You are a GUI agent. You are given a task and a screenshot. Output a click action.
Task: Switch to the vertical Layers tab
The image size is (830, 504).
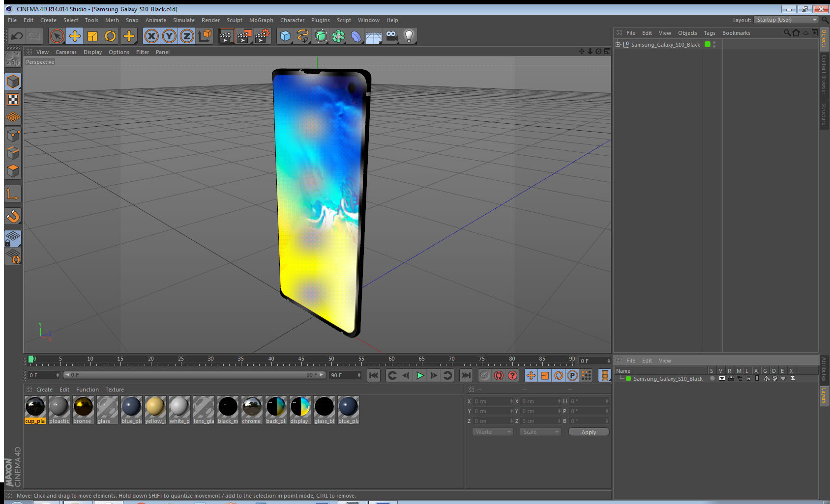pyautogui.click(x=824, y=395)
